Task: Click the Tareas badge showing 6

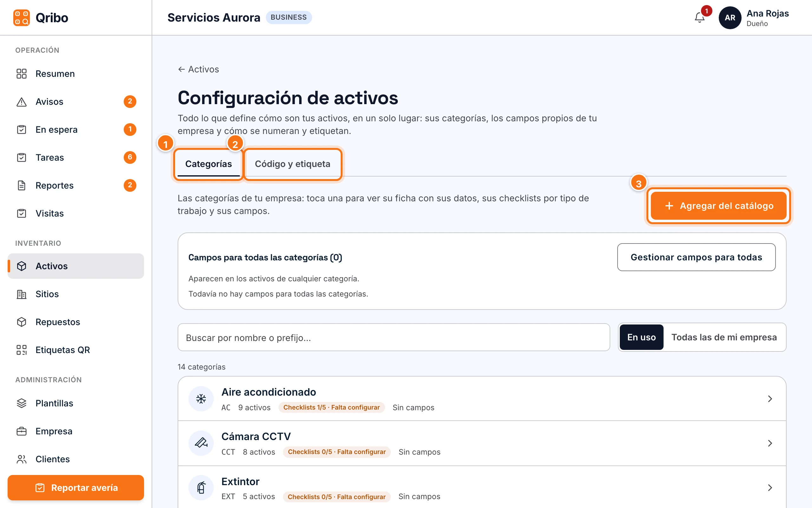Action: pos(130,157)
